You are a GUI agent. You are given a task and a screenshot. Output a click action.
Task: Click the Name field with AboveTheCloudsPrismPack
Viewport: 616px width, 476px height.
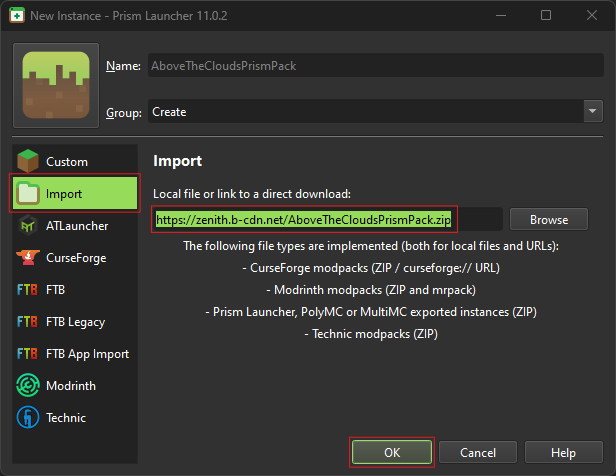coord(376,65)
